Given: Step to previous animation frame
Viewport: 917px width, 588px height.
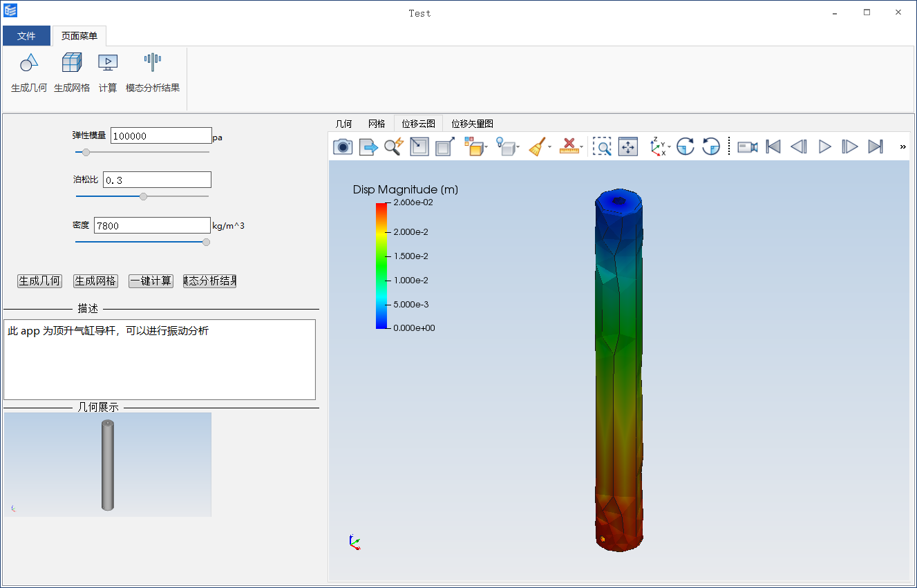Looking at the screenshot, I should 799,146.
